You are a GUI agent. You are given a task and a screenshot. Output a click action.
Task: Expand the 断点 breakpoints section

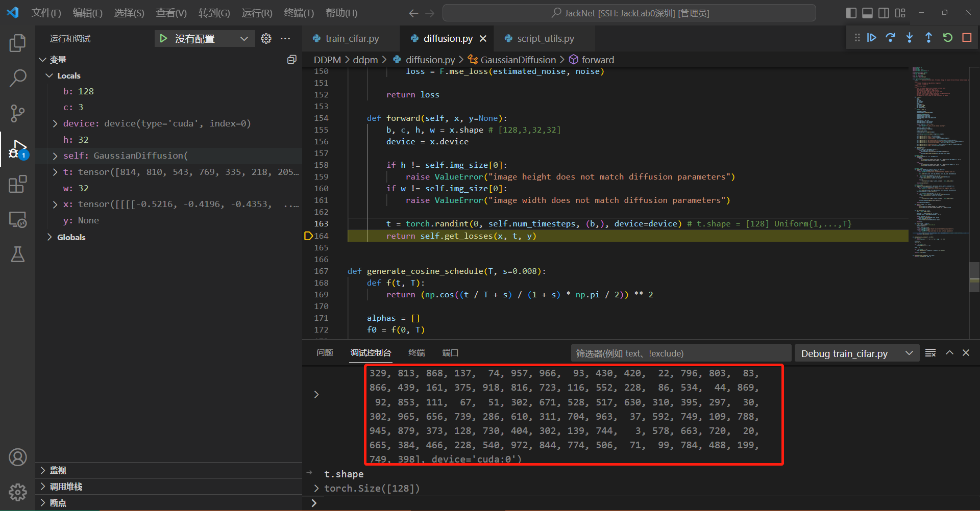click(x=43, y=503)
